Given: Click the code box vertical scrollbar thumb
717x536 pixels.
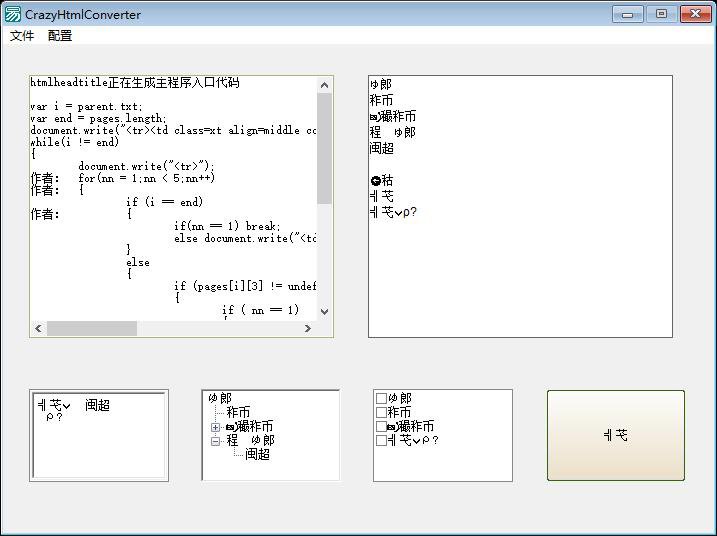Looking at the screenshot, I should (324, 150).
